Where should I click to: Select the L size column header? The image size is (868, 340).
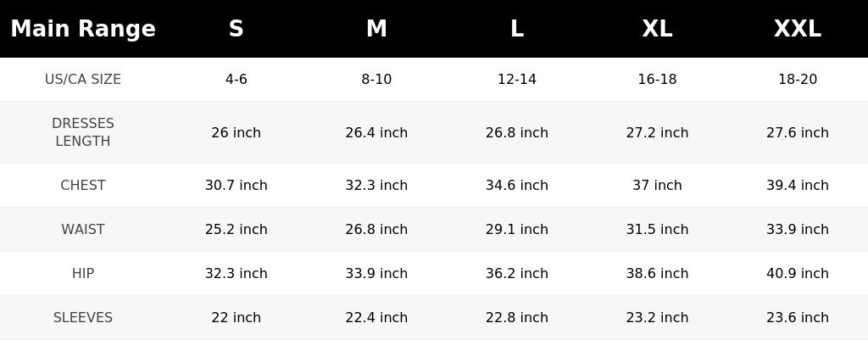coord(516,29)
